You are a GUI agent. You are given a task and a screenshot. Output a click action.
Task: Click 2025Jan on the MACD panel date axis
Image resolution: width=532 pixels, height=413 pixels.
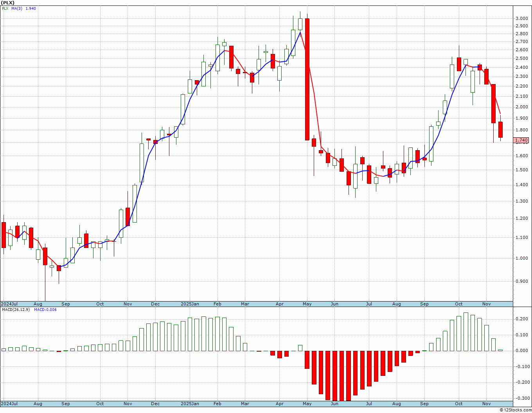(x=190, y=404)
